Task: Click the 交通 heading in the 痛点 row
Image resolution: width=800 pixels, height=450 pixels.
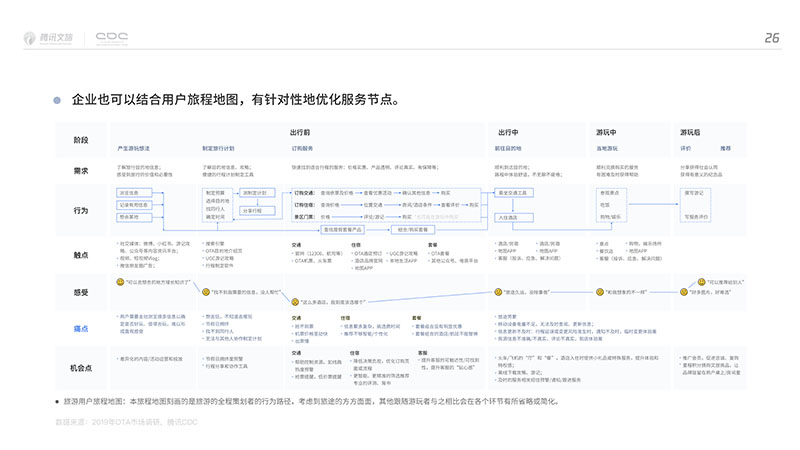Action: pyautogui.click(x=296, y=318)
